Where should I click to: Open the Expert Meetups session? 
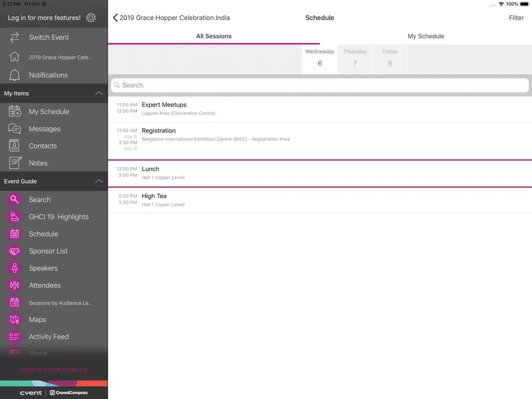[319, 109]
